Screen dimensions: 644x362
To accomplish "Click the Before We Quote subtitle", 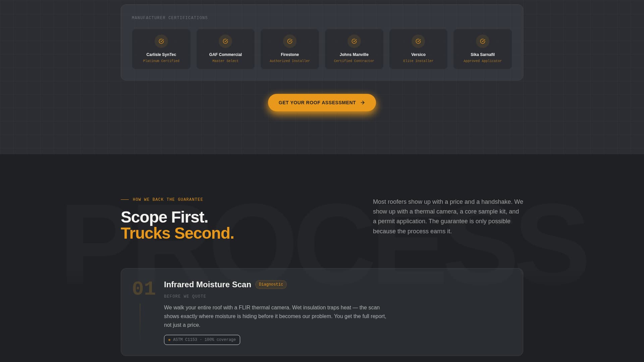I will [x=185, y=296].
